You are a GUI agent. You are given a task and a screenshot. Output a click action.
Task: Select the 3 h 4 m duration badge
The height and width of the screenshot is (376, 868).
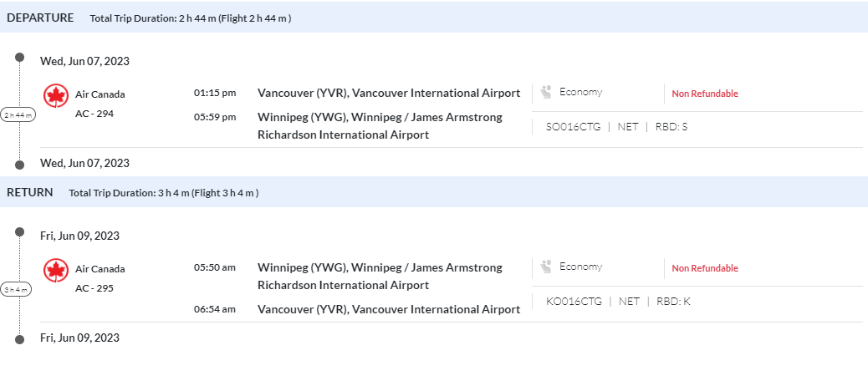[17, 290]
